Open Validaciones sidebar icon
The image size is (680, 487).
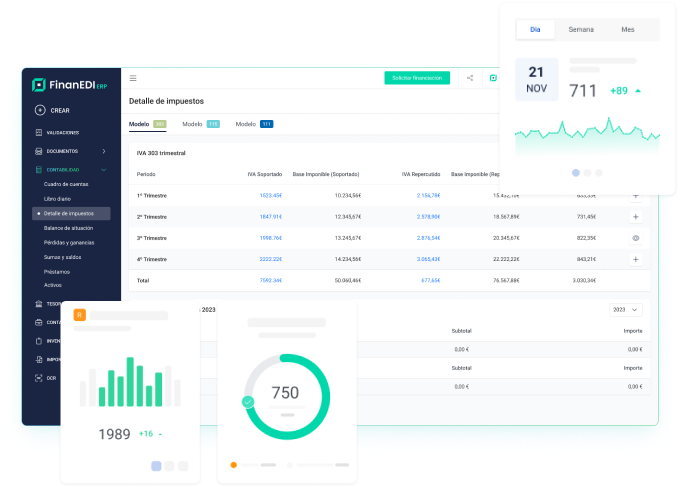pos(39,132)
